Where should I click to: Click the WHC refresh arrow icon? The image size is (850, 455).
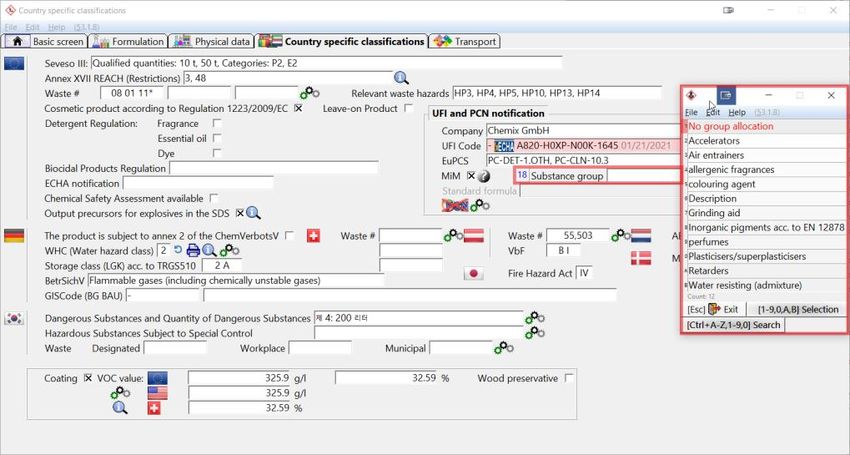click(178, 251)
